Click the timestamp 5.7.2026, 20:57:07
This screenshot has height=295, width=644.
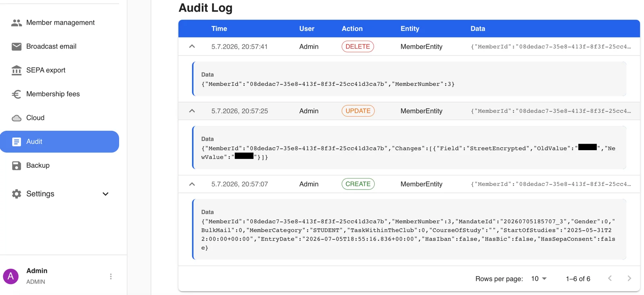click(x=239, y=184)
